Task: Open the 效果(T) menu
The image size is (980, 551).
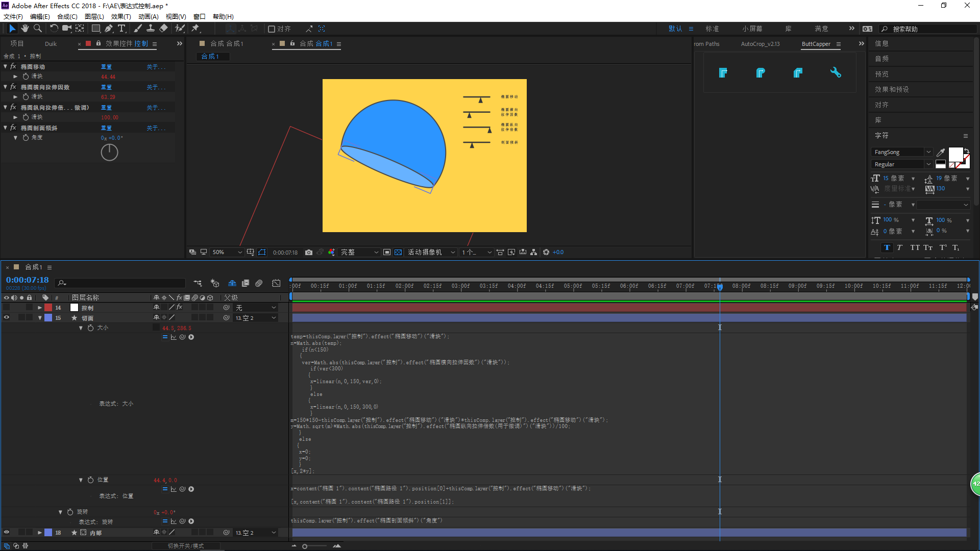Action: coord(121,16)
